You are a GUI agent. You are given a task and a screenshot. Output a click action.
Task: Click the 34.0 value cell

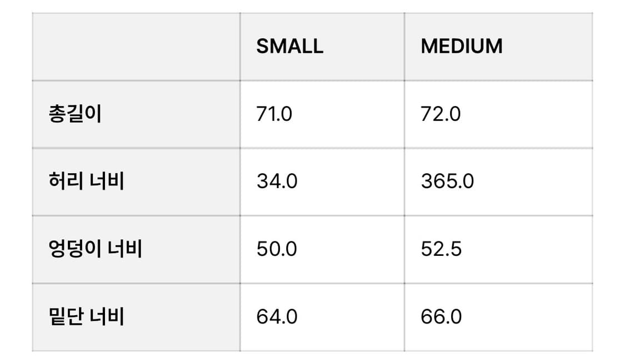277,181
